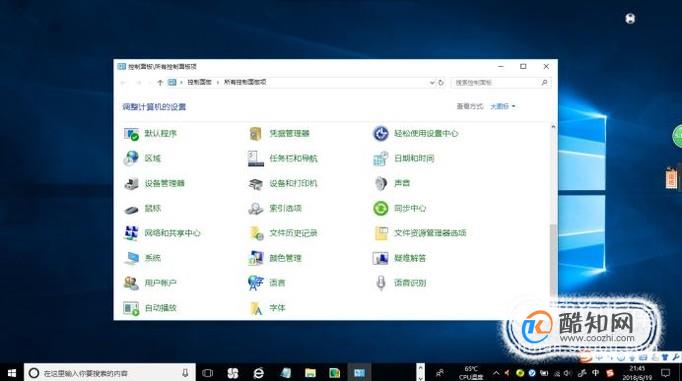Focus the Control Panel search box
Image resolution: width=682 pixels, height=381 pixels.
click(501, 83)
